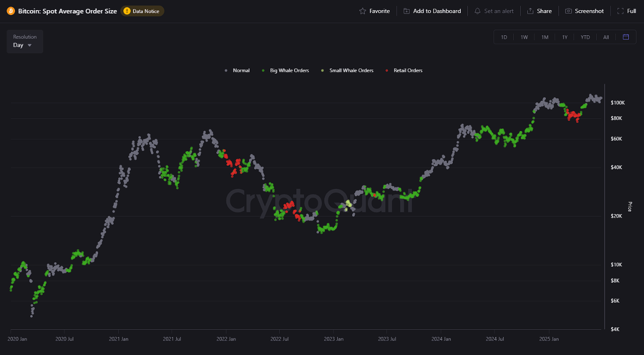The width and height of the screenshot is (644, 355).
Task: Open the Resolution dropdown
Action: click(x=24, y=41)
